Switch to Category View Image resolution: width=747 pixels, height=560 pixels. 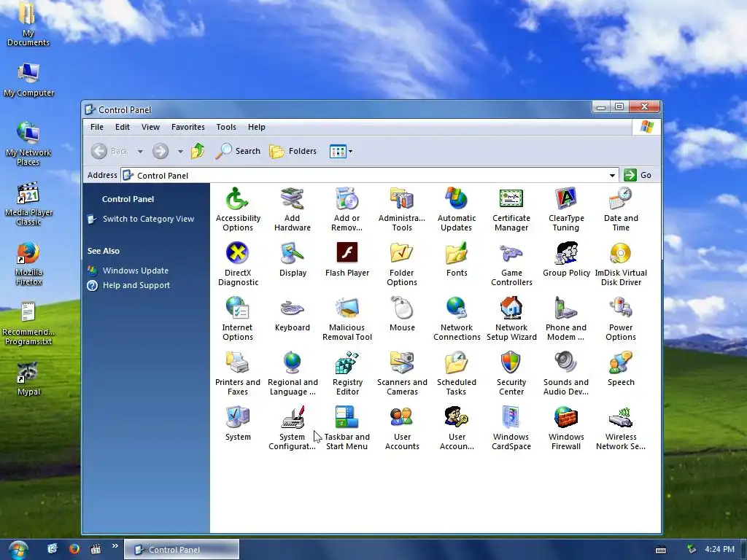click(148, 219)
